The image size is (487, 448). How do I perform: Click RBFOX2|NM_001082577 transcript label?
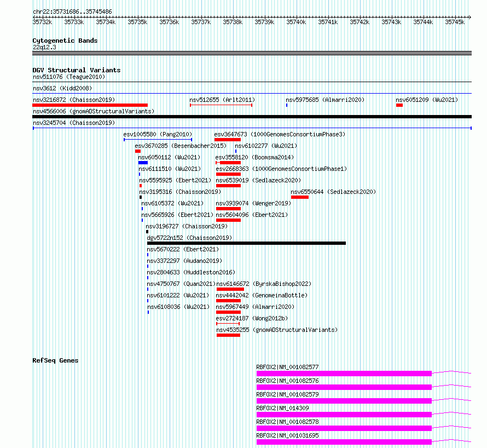coord(288,367)
